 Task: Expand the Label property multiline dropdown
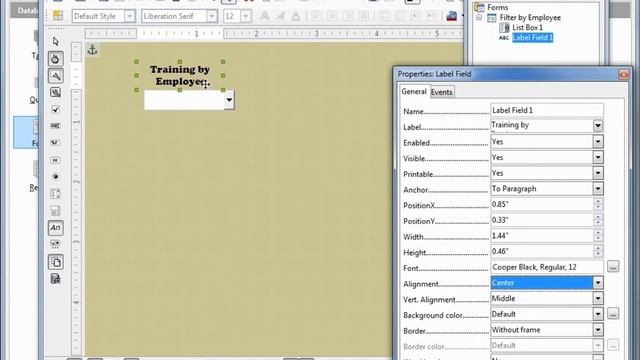(598, 126)
